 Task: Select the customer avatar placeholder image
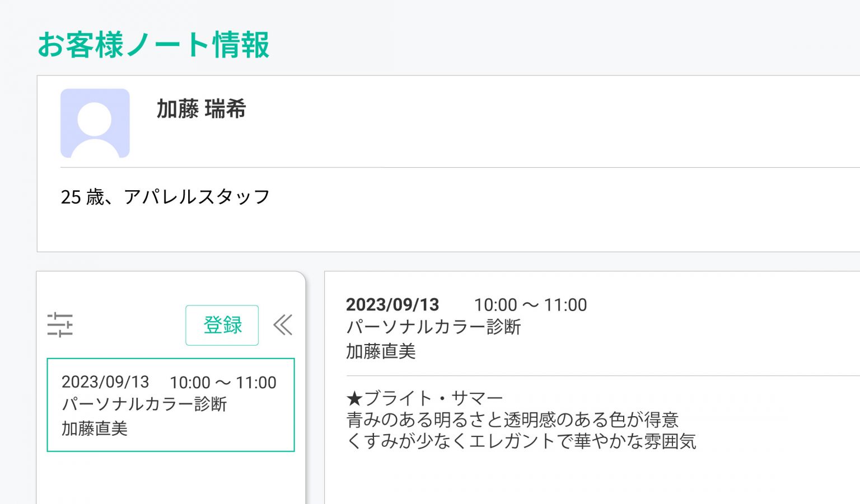(x=95, y=123)
